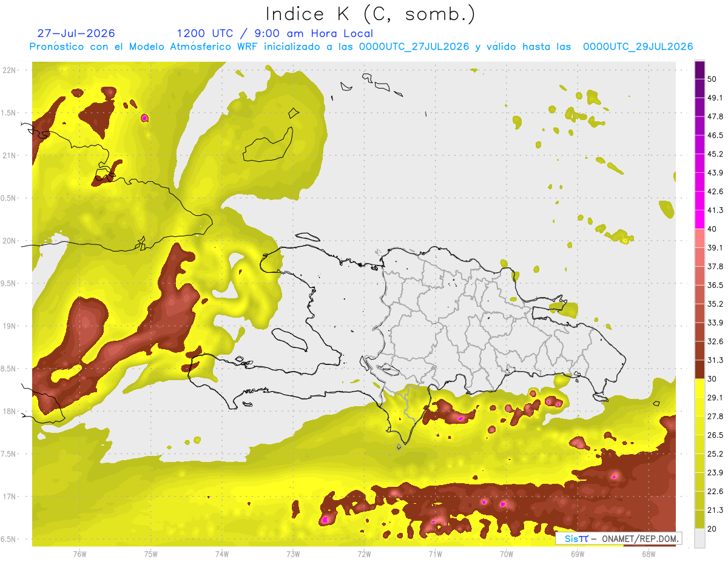The height and width of the screenshot is (562, 728).
Task: Click the '8.5N' latitude label
Action: coord(9,369)
